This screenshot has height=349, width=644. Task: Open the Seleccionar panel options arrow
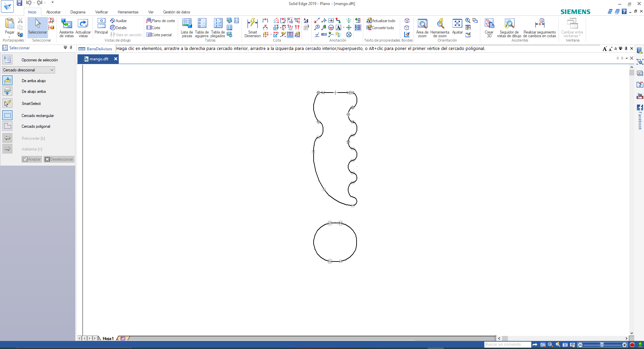click(x=65, y=48)
